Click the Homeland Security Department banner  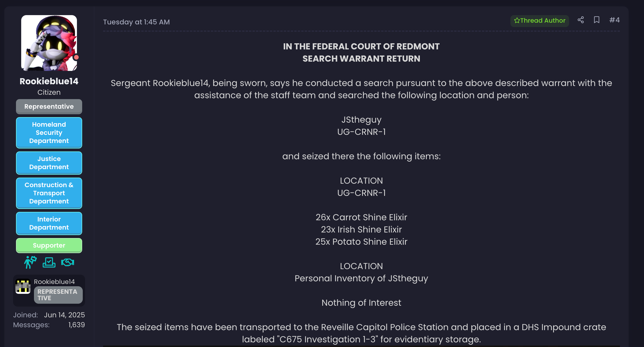(49, 133)
